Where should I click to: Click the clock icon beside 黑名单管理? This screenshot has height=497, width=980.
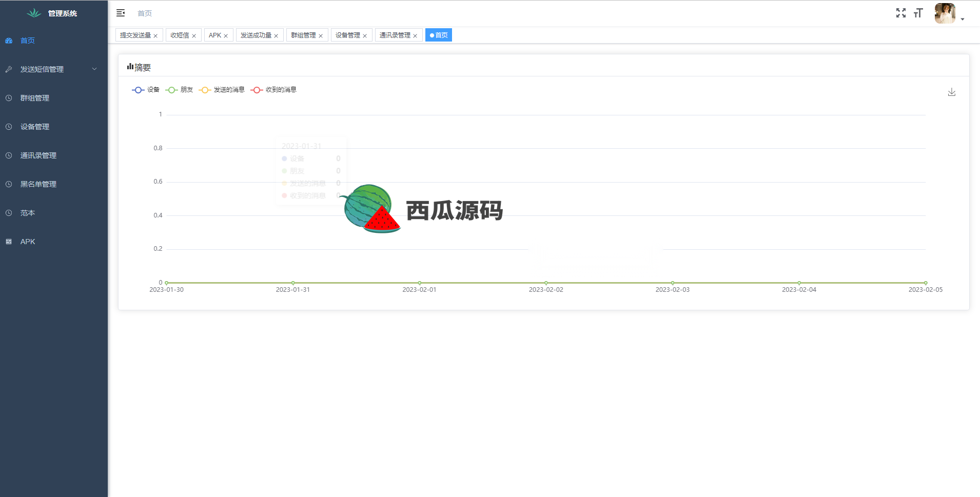click(9, 184)
